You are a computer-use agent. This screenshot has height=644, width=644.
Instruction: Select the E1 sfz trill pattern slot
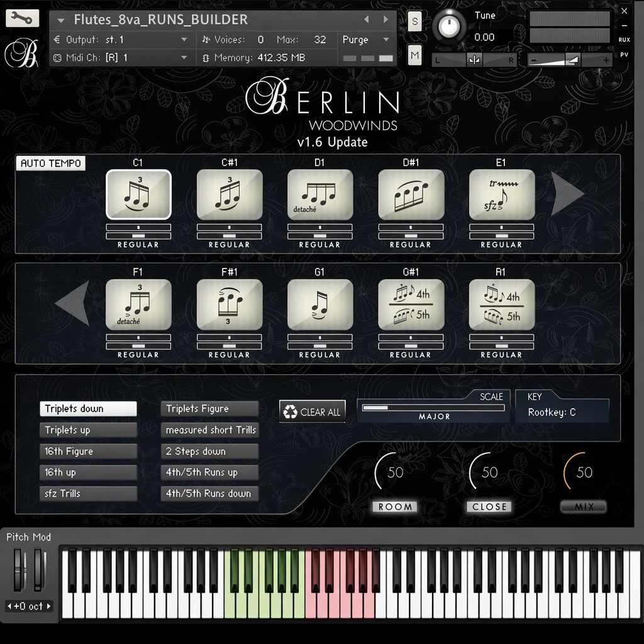pos(501,194)
